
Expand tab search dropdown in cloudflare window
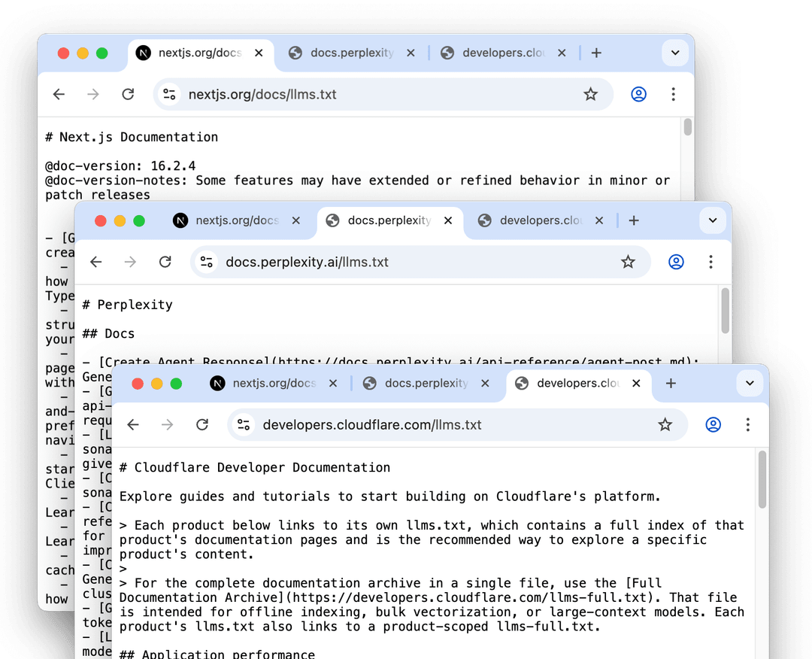750,384
